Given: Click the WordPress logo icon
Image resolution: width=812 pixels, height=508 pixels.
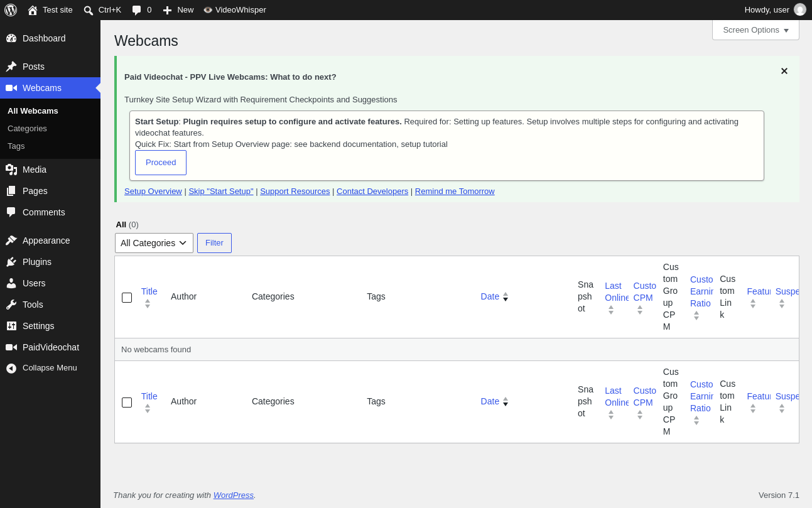Looking at the screenshot, I should tap(11, 10).
